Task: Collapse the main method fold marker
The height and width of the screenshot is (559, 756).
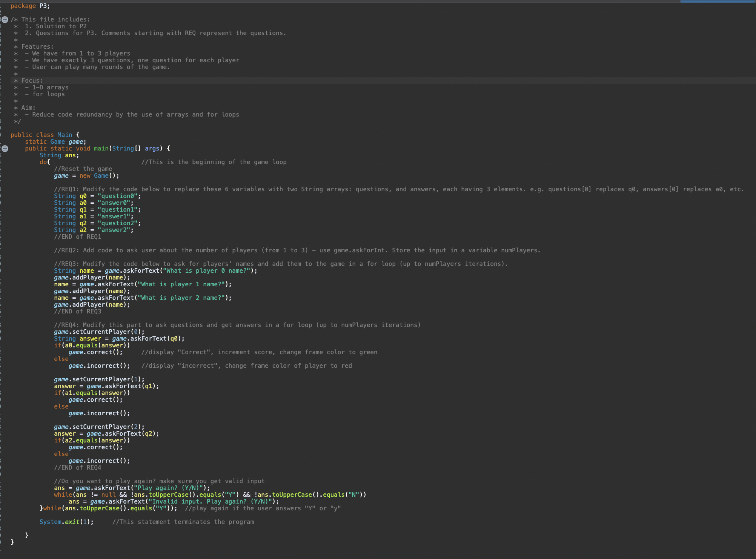Action: (x=5, y=149)
